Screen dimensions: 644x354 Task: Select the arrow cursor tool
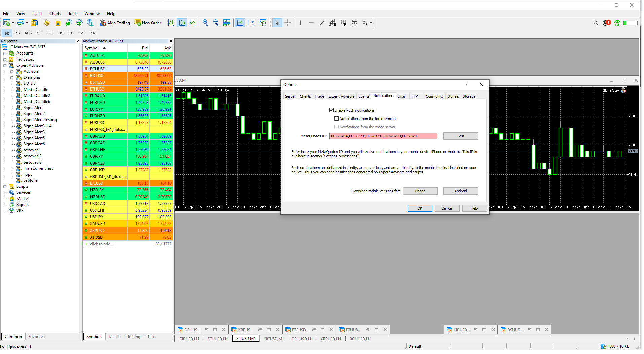[x=277, y=23]
